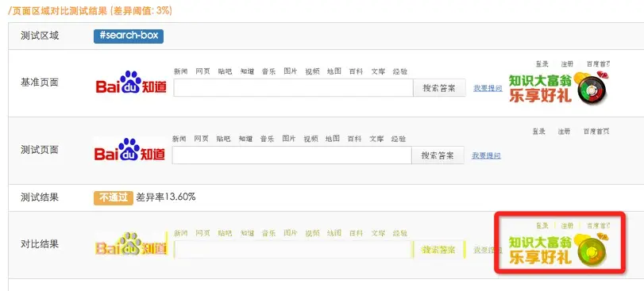Click the yellowed Baidu logo in comparison result
The image size is (644, 291).
(132, 244)
